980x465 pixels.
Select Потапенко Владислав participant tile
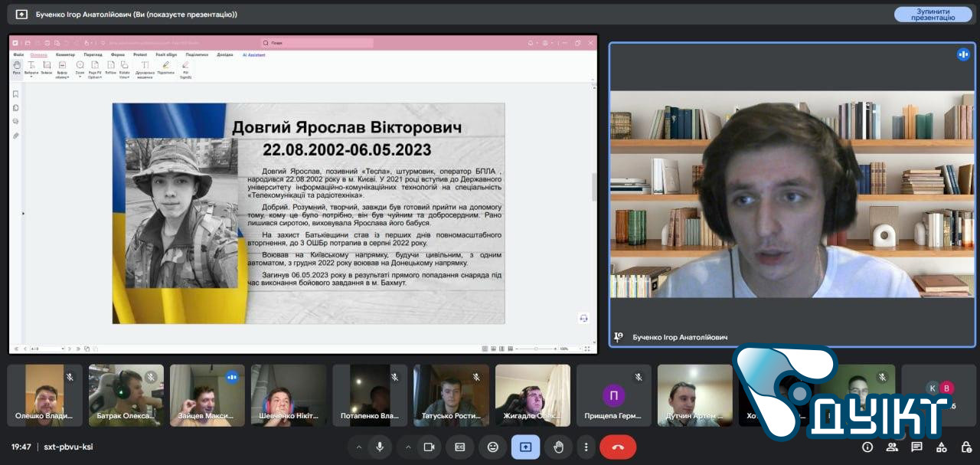tap(370, 395)
